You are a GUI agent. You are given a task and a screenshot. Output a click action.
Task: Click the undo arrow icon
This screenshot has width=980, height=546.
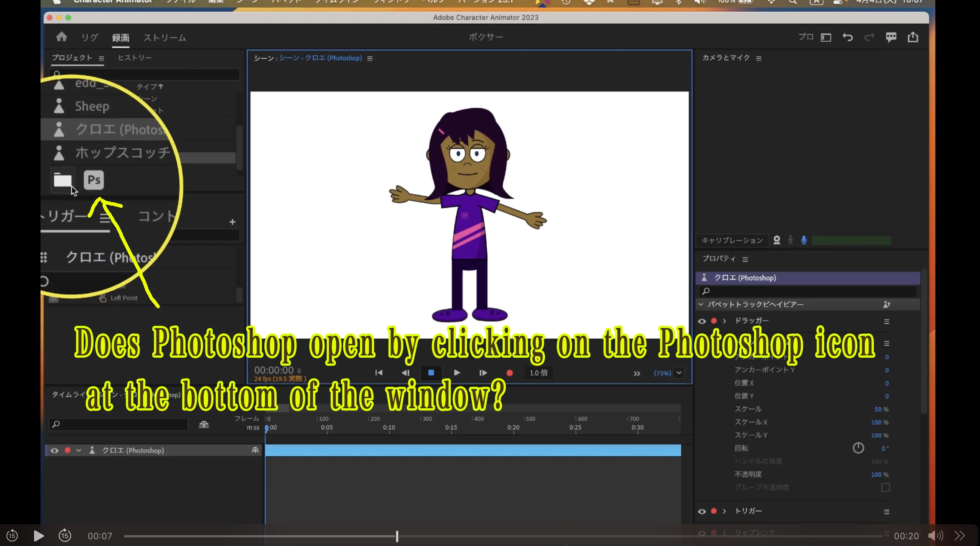pyautogui.click(x=847, y=37)
